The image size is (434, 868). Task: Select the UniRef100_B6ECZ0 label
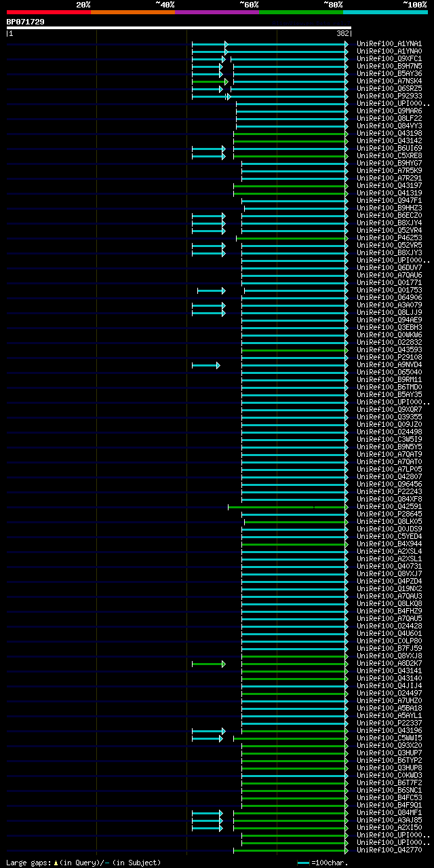pos(389,215)
